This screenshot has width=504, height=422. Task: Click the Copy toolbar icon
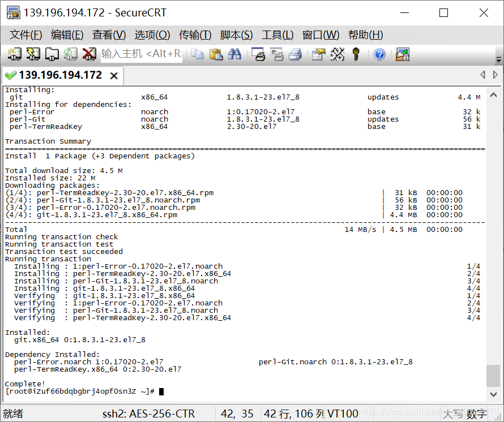pos(197,54)
